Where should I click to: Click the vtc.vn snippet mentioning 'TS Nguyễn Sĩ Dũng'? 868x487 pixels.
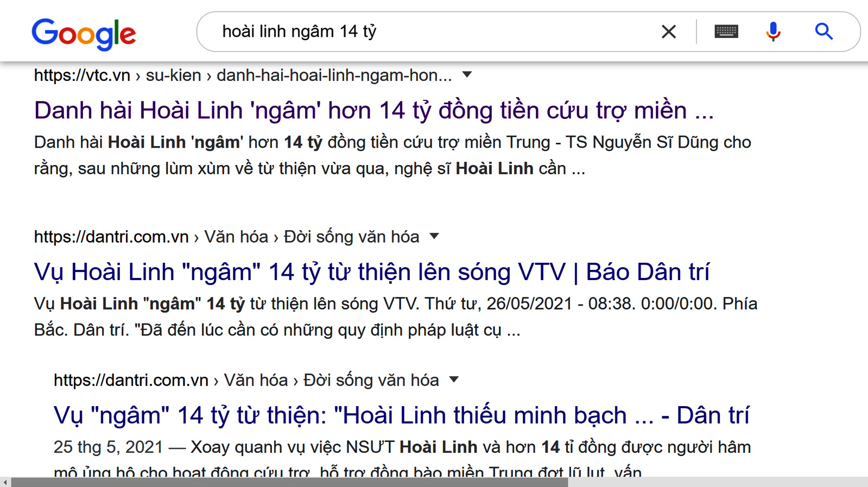point(392,155)
